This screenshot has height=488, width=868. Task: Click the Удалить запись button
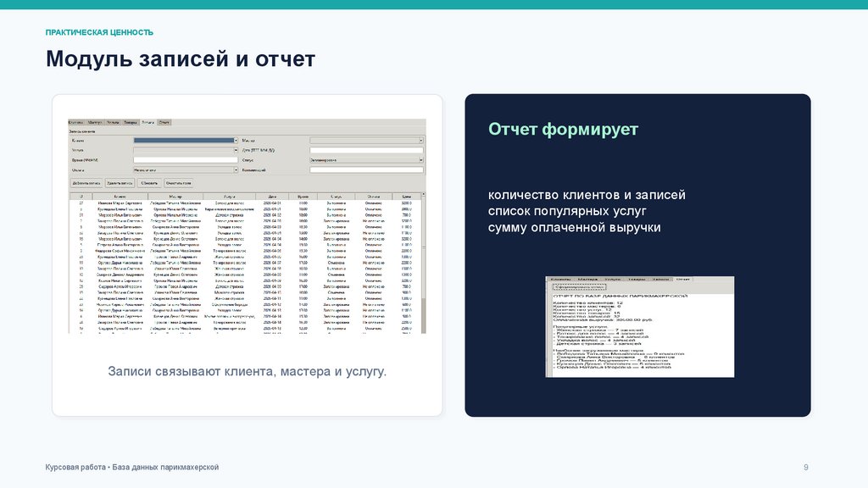tap(120, 183)
